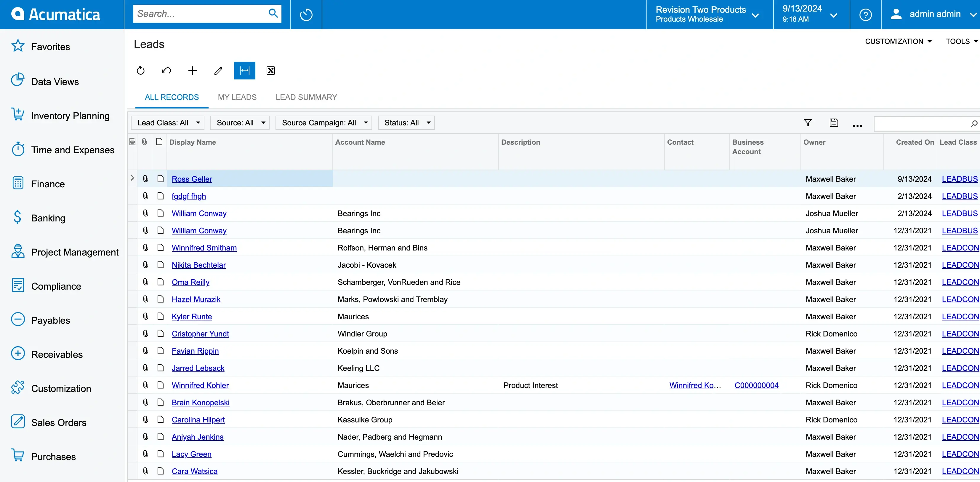980x482 pixels.
Task: Click the files paperclip for Lacy Green row
Action: pos(145,454)
